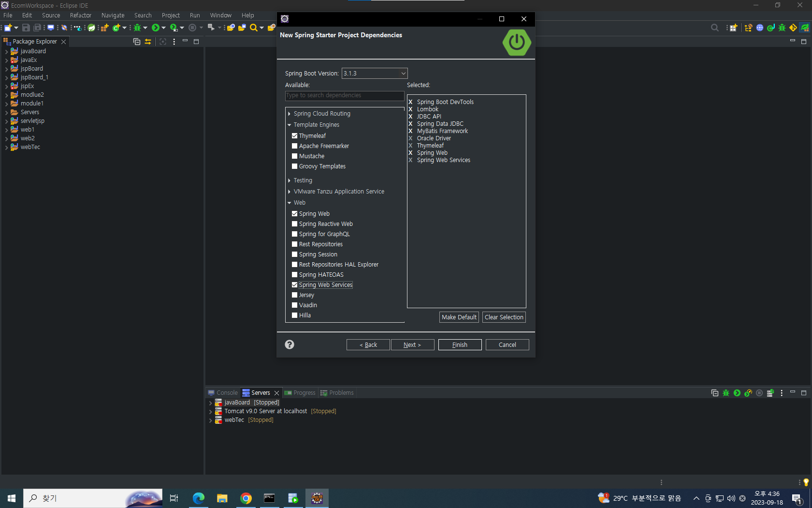Screen dimensions: 812x508
Task: Check the Rest Repositories dependency
Action: tap(294, 244)
